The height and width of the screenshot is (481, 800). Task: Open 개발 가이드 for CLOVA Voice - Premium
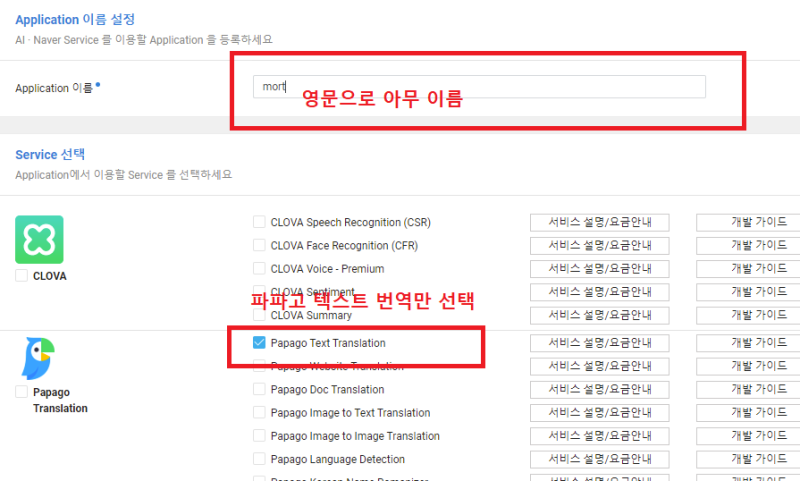[748, 269]
